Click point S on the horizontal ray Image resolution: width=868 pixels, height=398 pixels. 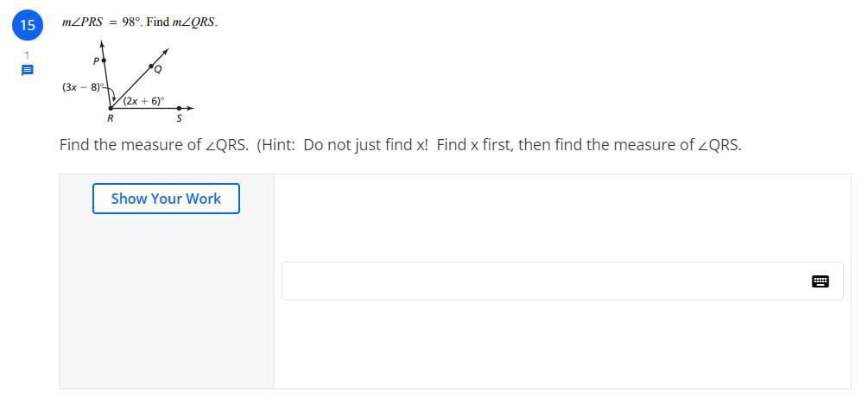(179, 109)
